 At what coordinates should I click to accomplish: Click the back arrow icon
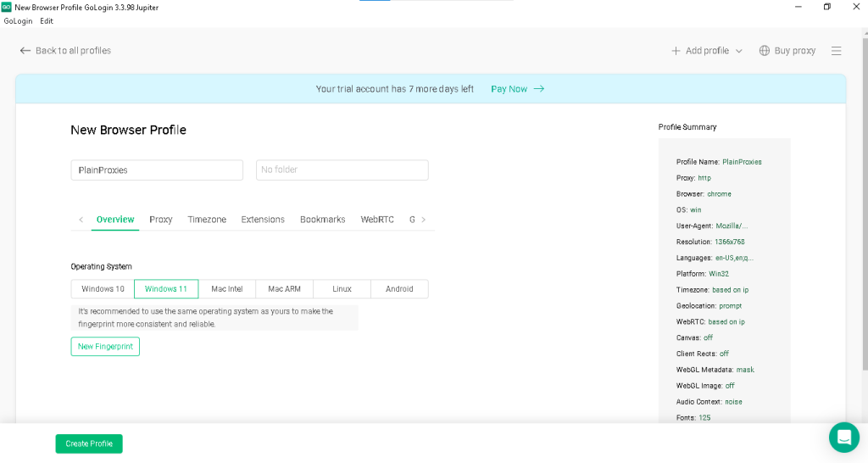click(x=25, y=50)
